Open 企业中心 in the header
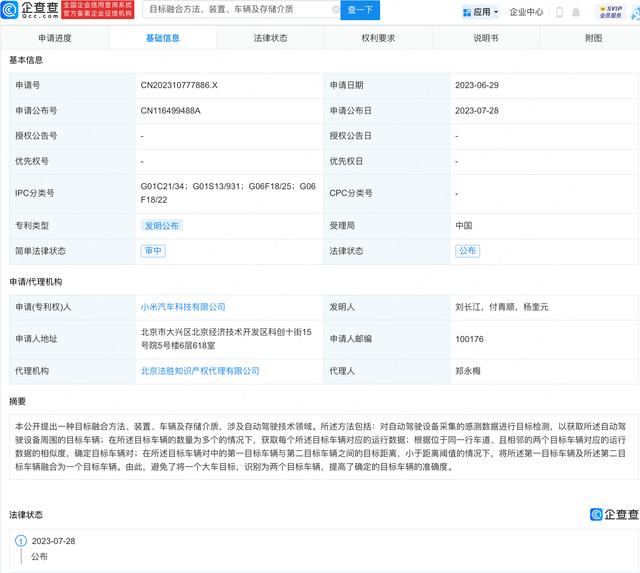Viewport: 640px width, 573px height. click(x=526, y=12)
